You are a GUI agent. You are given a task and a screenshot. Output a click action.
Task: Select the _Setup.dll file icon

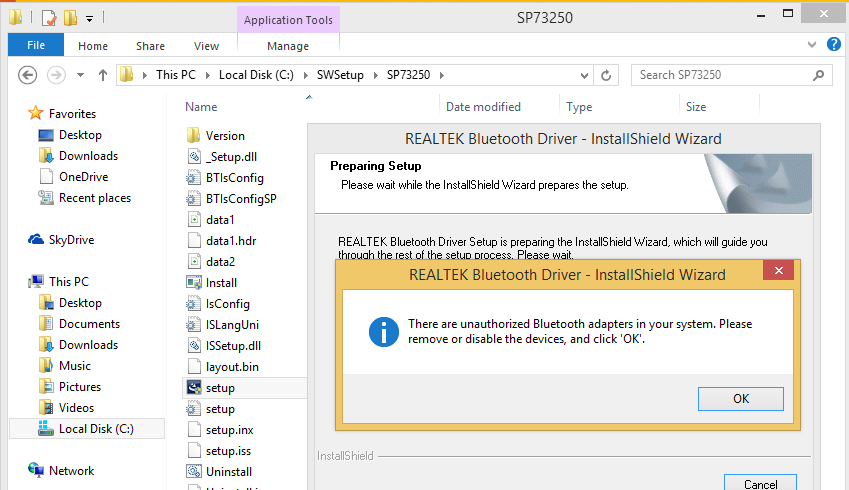pyautogui.click(x=193, y=156)
